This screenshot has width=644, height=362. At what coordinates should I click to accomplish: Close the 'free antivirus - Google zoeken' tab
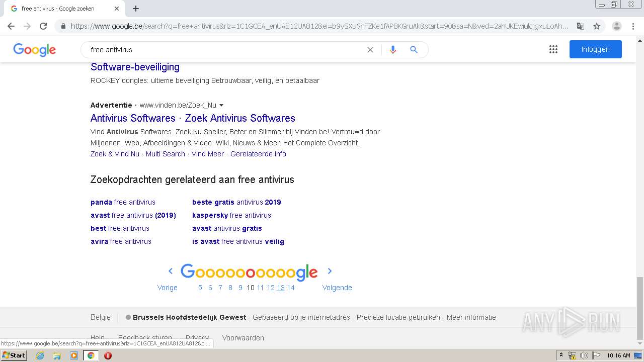tap(117, 9)
